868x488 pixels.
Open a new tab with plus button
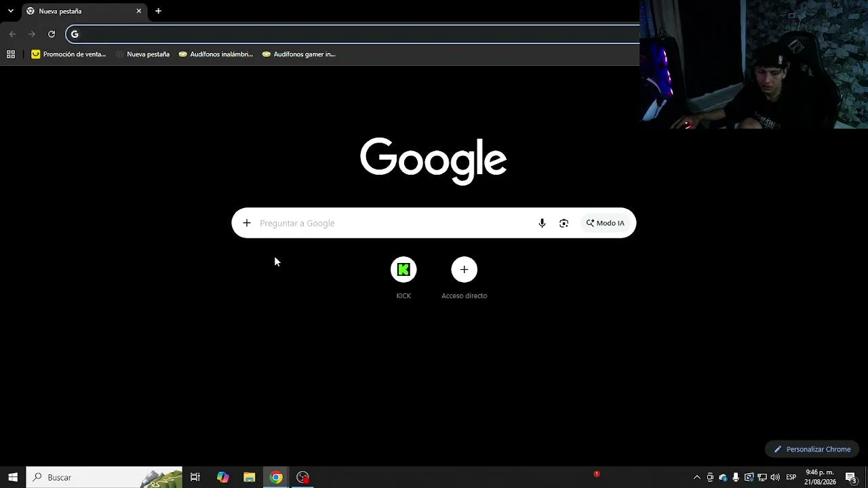(x=158, y=11)
